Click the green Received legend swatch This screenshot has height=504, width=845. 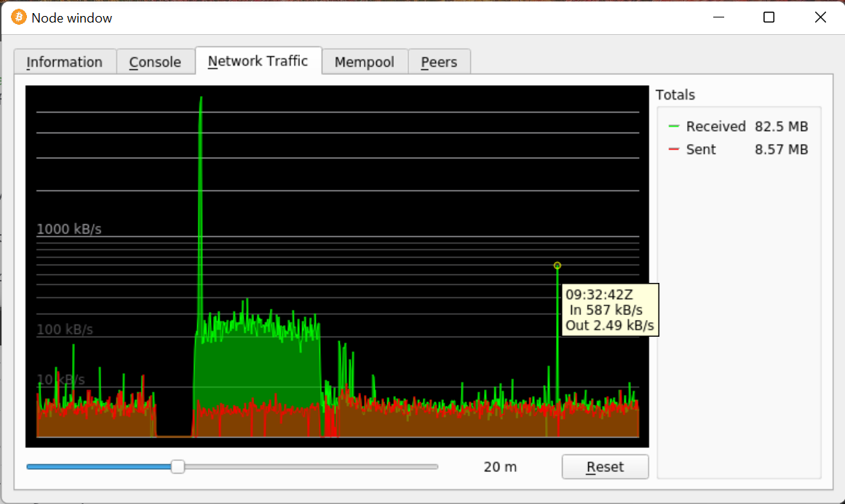pyautogui.click(x=674, y=127)
